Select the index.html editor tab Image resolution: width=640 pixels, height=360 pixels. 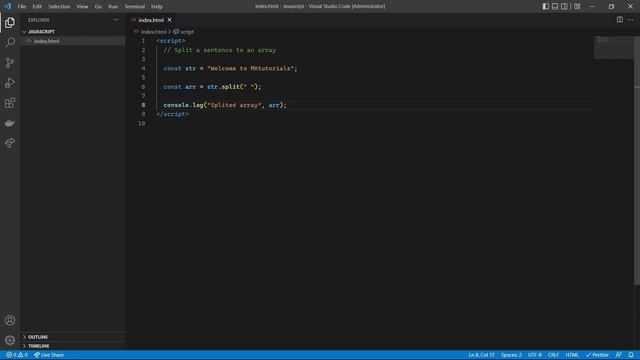point(151,20)
